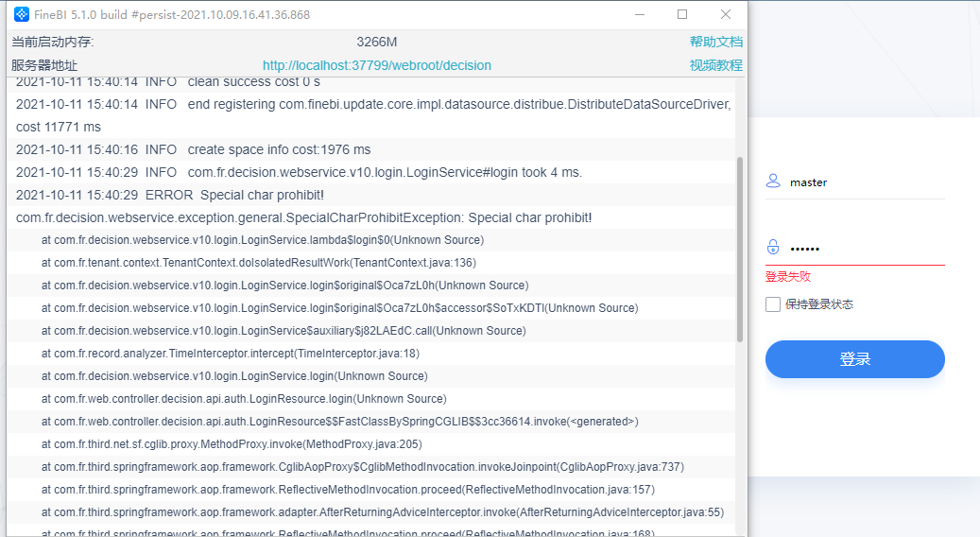Click the FastClassBySpringCGLIB invoke trace line
Viewport: 980px width, 537px height.
tap(340, 422)
